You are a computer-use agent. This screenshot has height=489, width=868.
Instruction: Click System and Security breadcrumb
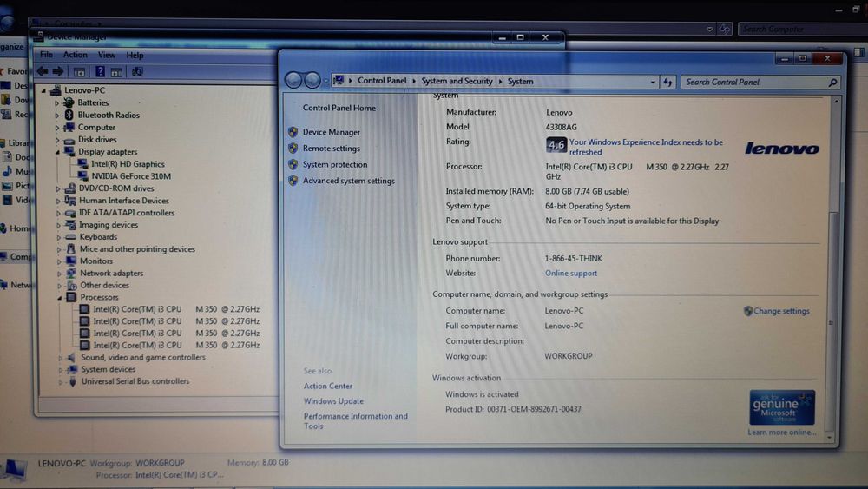457,81
